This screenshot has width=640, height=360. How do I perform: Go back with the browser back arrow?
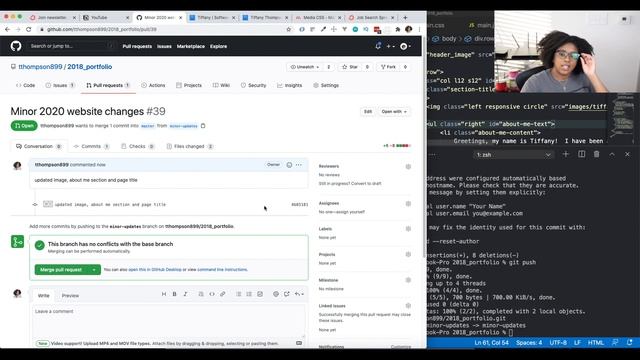tap(7, 29)
